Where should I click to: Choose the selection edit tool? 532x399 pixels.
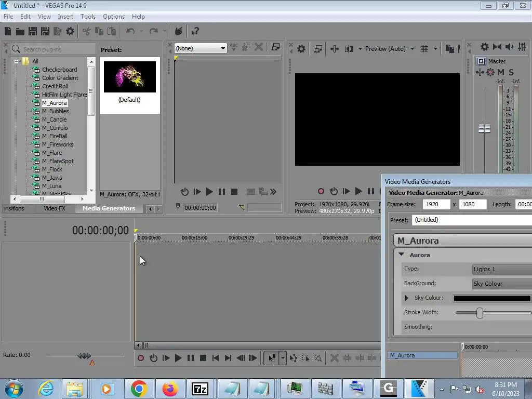coord(305,358)
